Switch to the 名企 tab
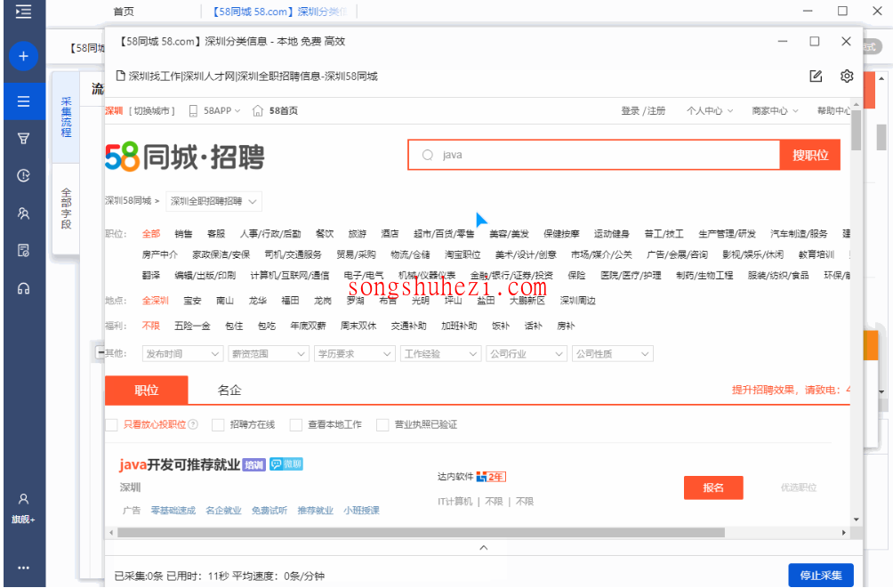 click(229, 391)
